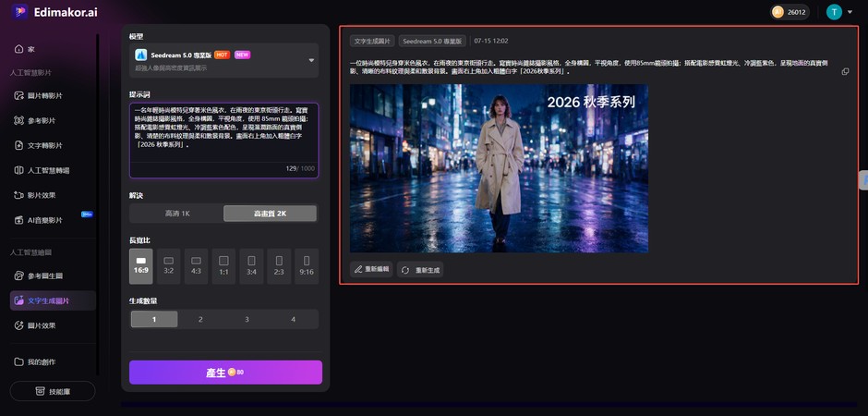Click the NEW badge on model
Image resolution: width=868 pixels, height=416 pixels.
[x=242, y=55]
